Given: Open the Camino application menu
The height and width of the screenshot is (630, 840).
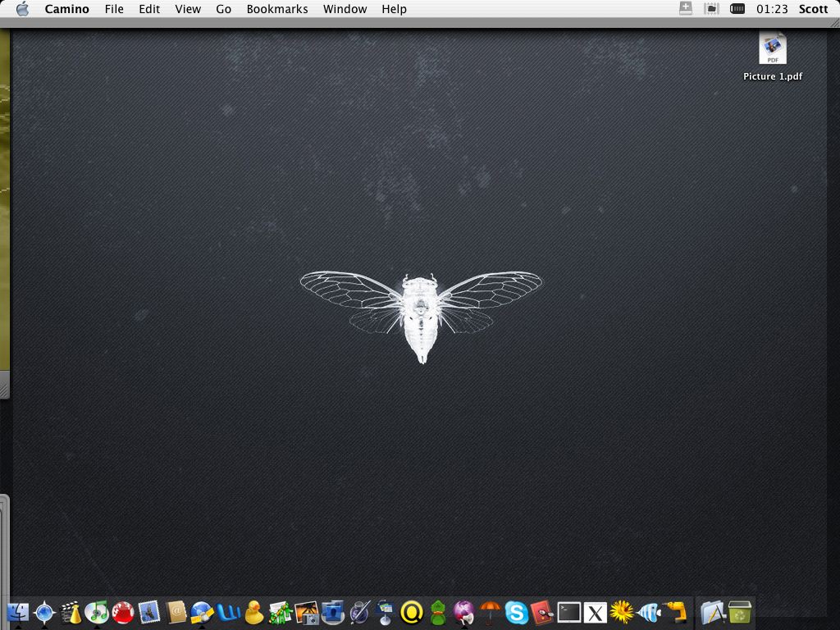Looking at the screenshot, I should 67,9.
